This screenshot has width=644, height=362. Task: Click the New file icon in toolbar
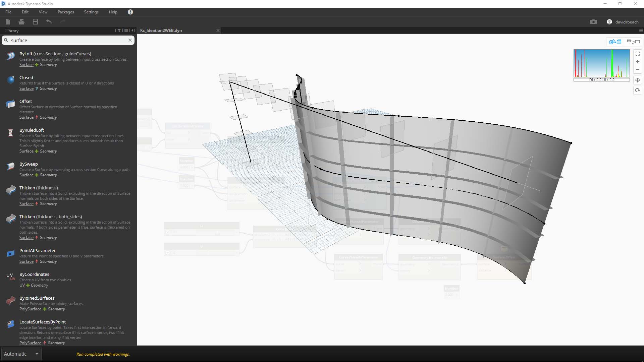[x=8, y=22]
